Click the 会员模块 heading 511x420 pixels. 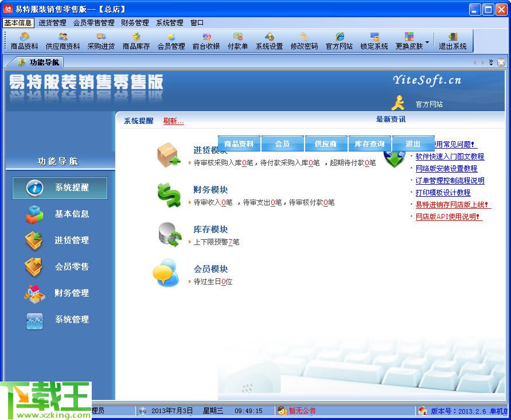click(210, 269)
